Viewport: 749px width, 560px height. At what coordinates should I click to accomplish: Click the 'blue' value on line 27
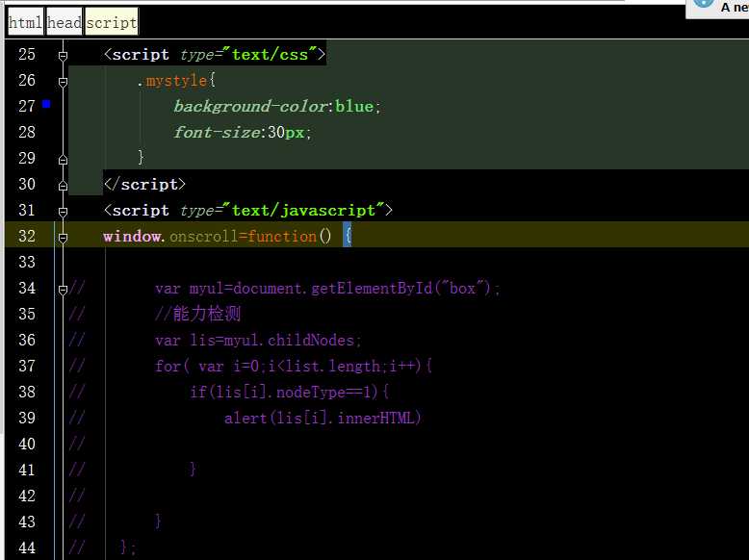click(354, 106)
